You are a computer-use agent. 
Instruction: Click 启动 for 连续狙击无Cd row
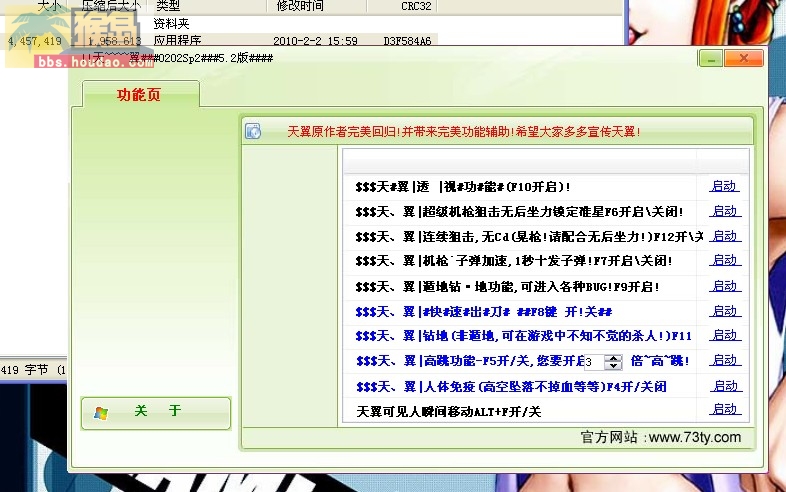pyautogui.click(x=725, y=236)
